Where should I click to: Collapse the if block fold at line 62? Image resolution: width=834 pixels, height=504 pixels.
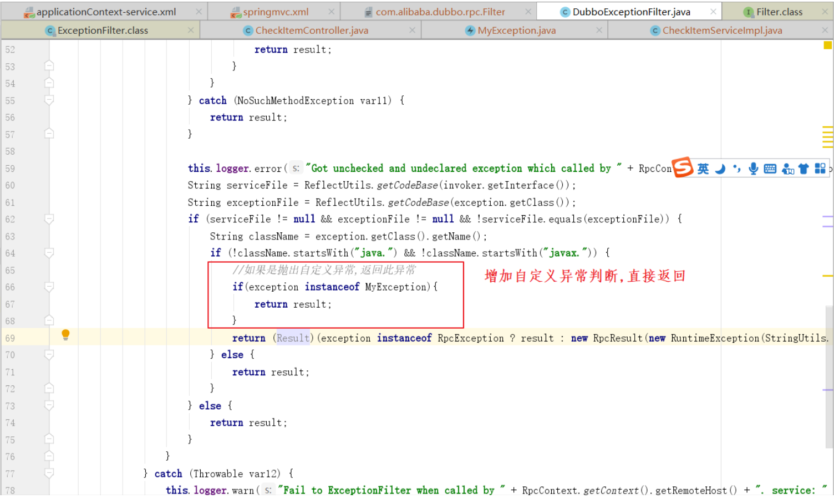[49, 218]
